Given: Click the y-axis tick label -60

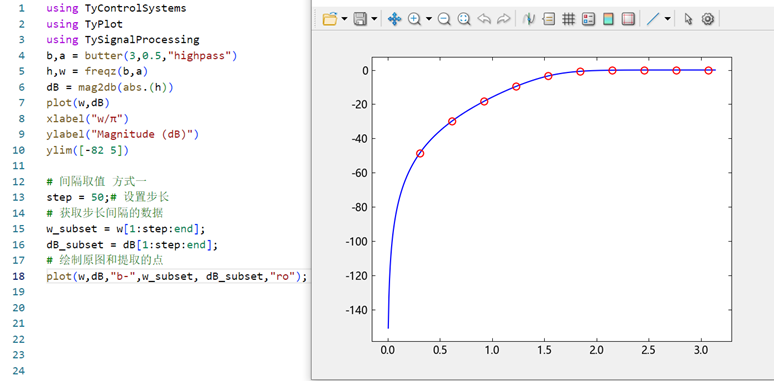Looking at the screenshot, I should (x=359, y=173).
